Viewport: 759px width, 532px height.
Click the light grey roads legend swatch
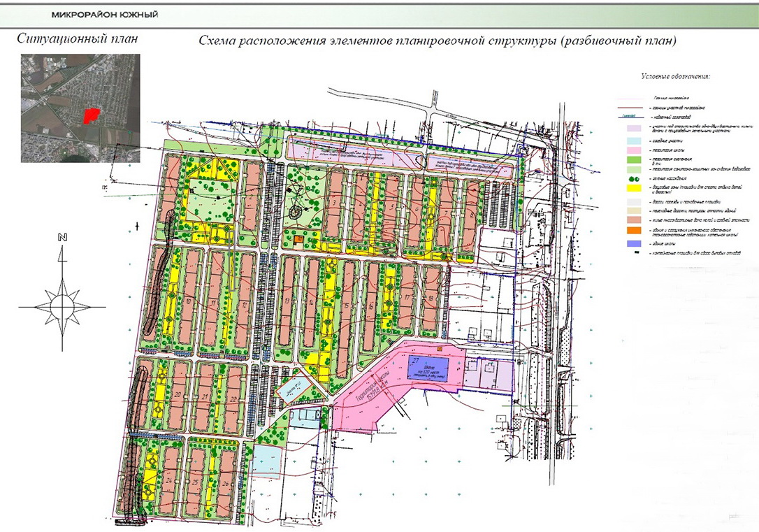tap(634, 202)
